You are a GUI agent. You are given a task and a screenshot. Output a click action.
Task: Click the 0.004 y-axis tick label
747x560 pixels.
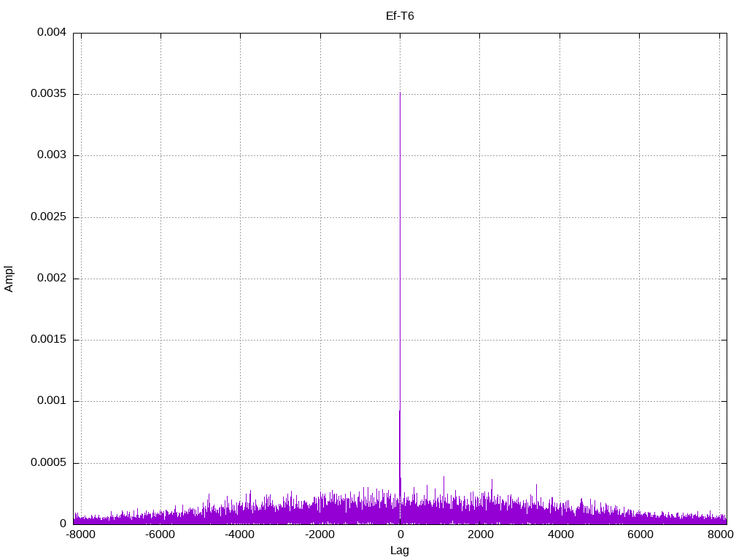pos(51,33)
